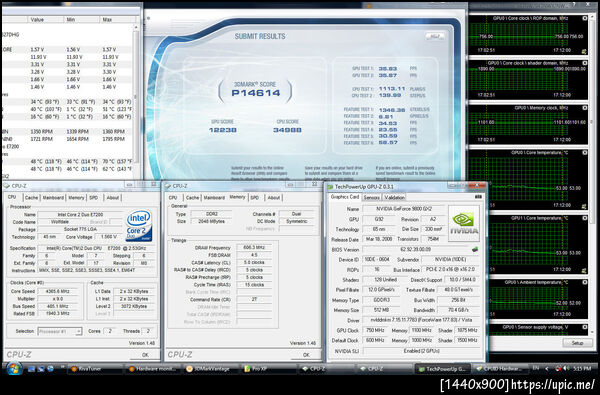Click the EN language indicator in the taskbar
The image size is (600, 395).
535,368
